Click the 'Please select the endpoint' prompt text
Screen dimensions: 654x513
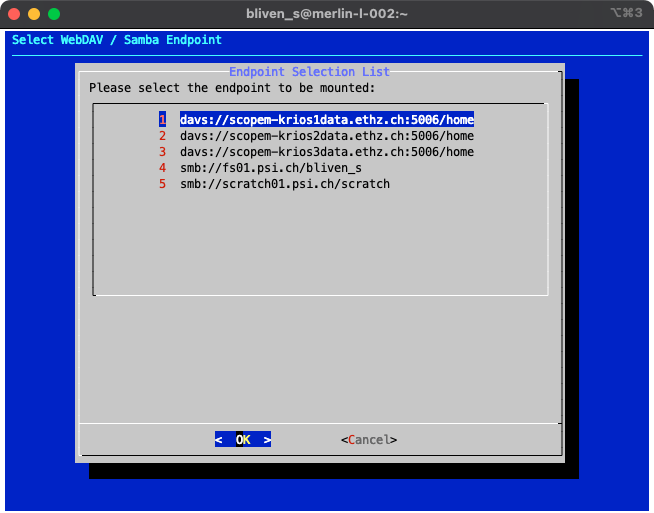[x=232, y=88]
